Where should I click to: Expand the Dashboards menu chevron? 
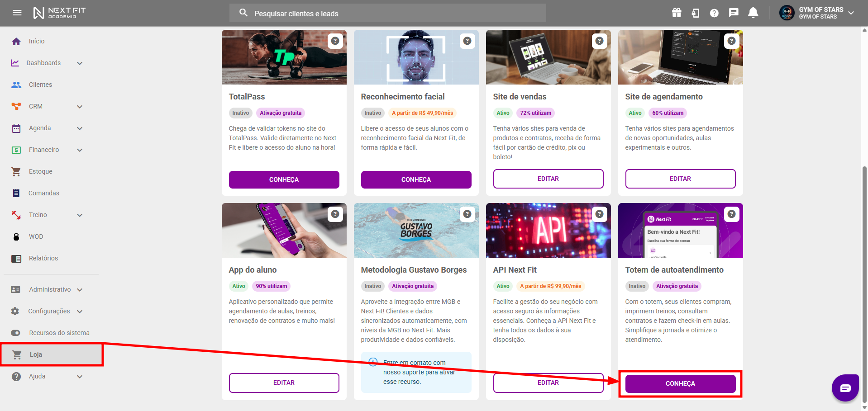coord(80,63)
